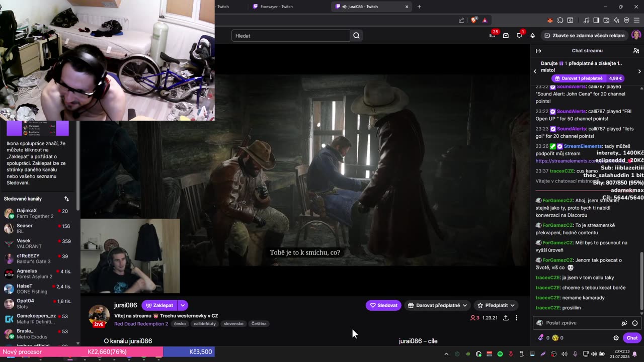Open a new browser tab
Image resolution: width=644 pixels, height=362 pixels.
click(x=419, y=7)
